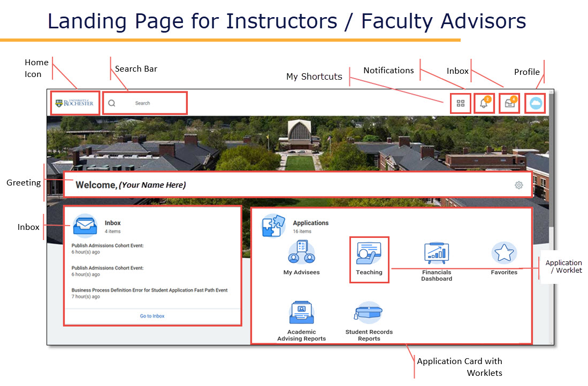
Task: Click the University of Rochester home logo
Action: tap(74, 103)
